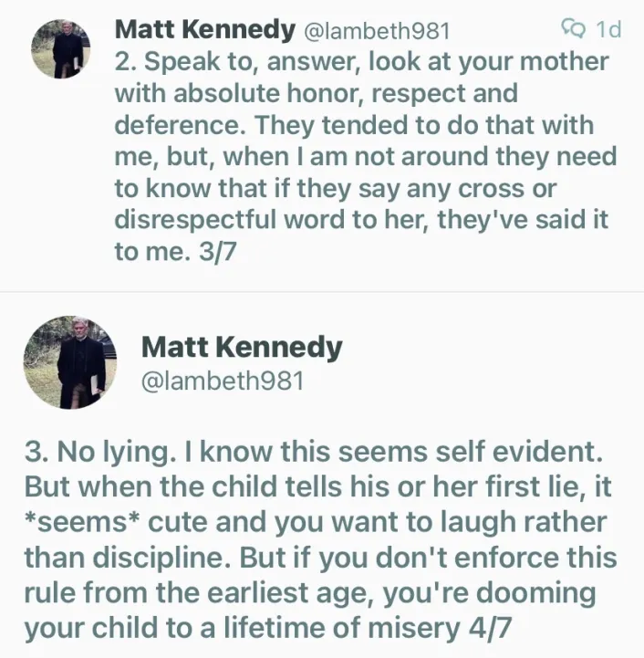Click the word 'deference' in first tweet
644x658 pixels.
click(x=180, y=125)
